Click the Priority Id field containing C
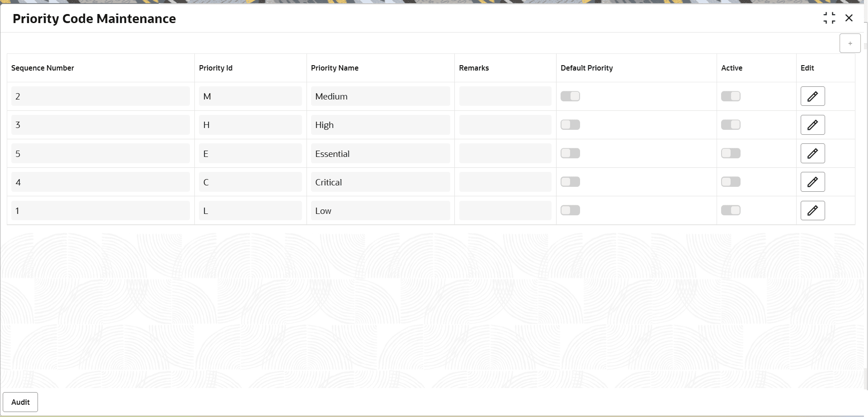The height and width of the screenshot is (417, 868). click(x=250, y=181)
